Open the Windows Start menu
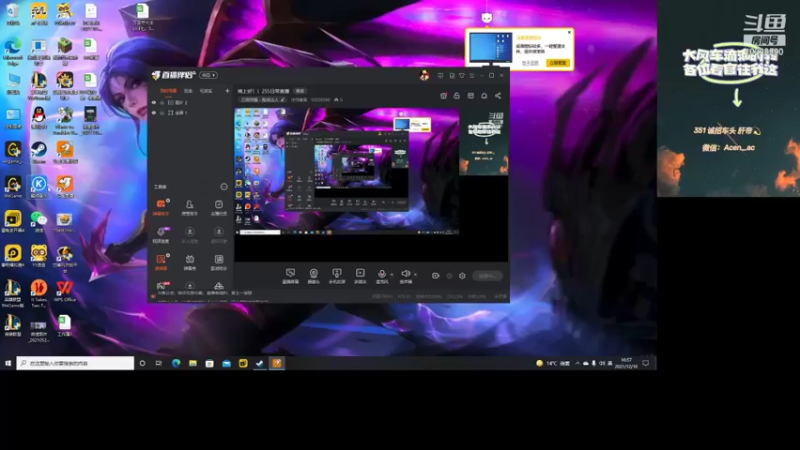800x450 pixels. tap(8, 363)
